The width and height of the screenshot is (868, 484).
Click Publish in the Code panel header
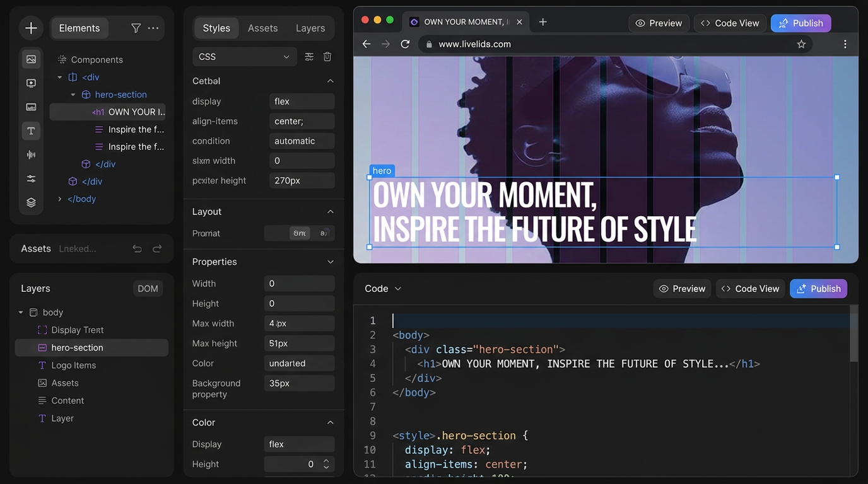[819, 289]
